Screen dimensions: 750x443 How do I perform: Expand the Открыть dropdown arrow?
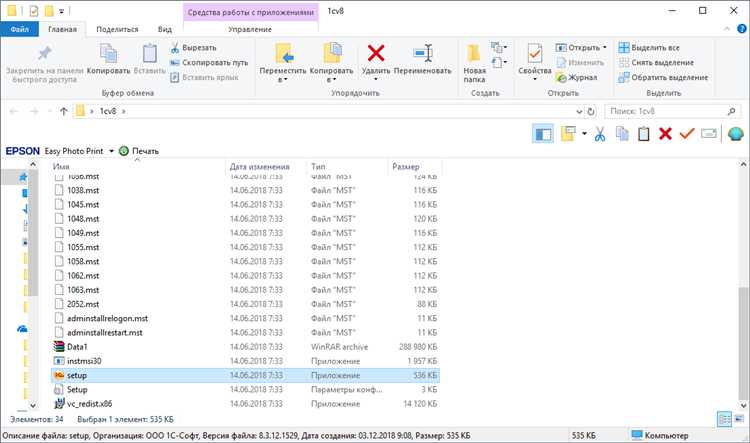point(604,47)
